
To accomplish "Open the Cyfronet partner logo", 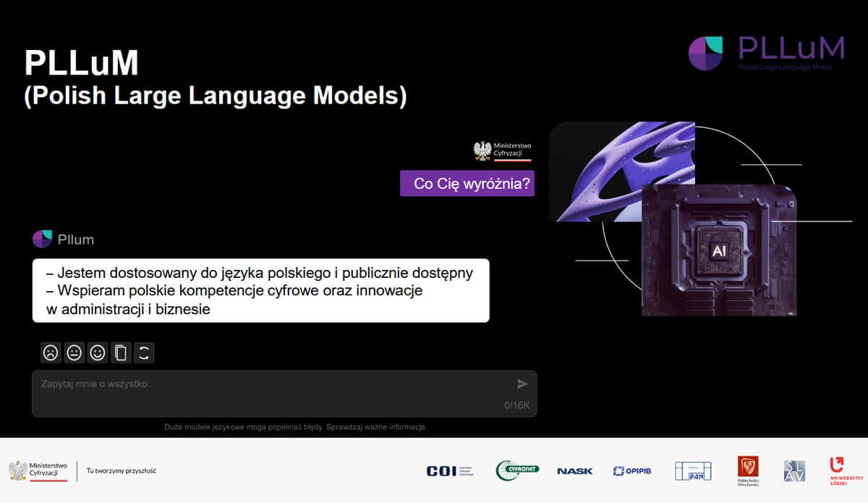I will [x=517, y=471].
